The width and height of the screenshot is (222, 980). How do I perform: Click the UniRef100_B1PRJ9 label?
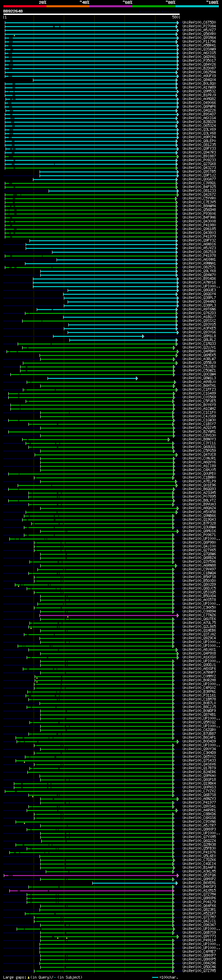point(199,95)
